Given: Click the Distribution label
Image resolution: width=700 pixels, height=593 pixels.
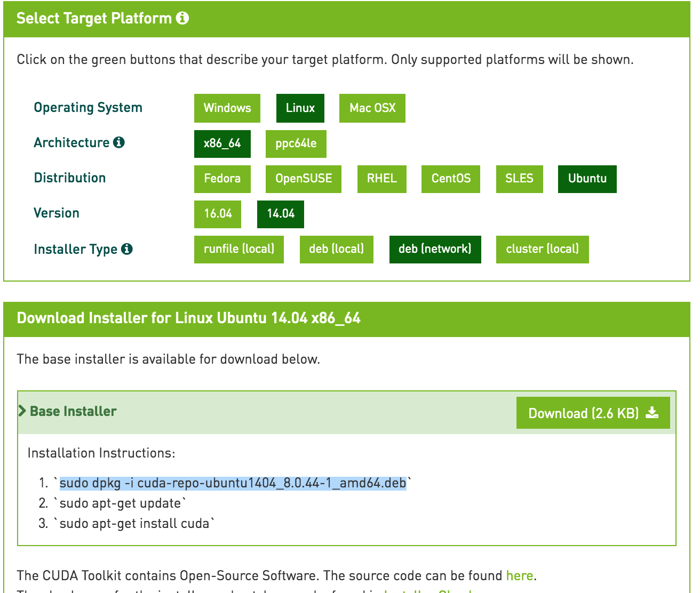Looking at the screenshot, I should 70,178.
